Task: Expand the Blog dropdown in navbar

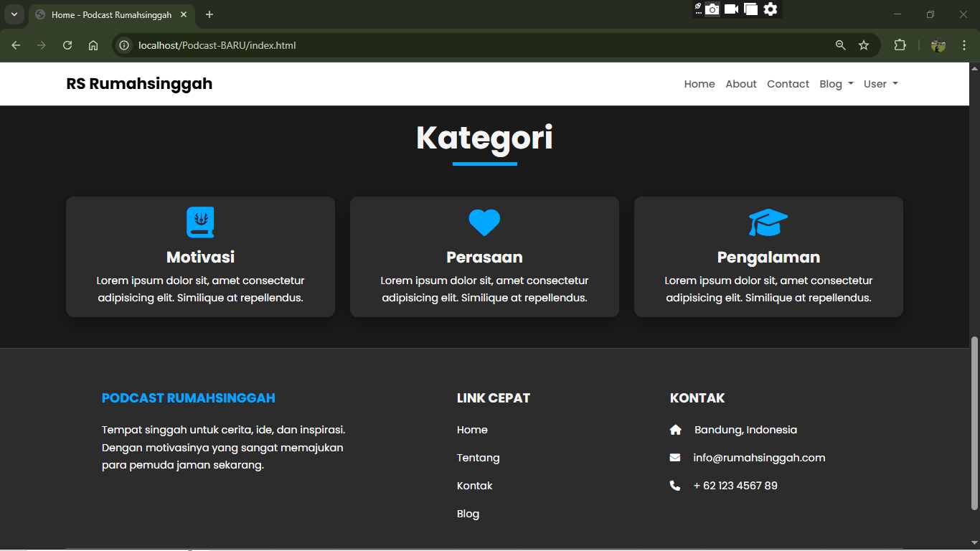Action: (836, 84)
